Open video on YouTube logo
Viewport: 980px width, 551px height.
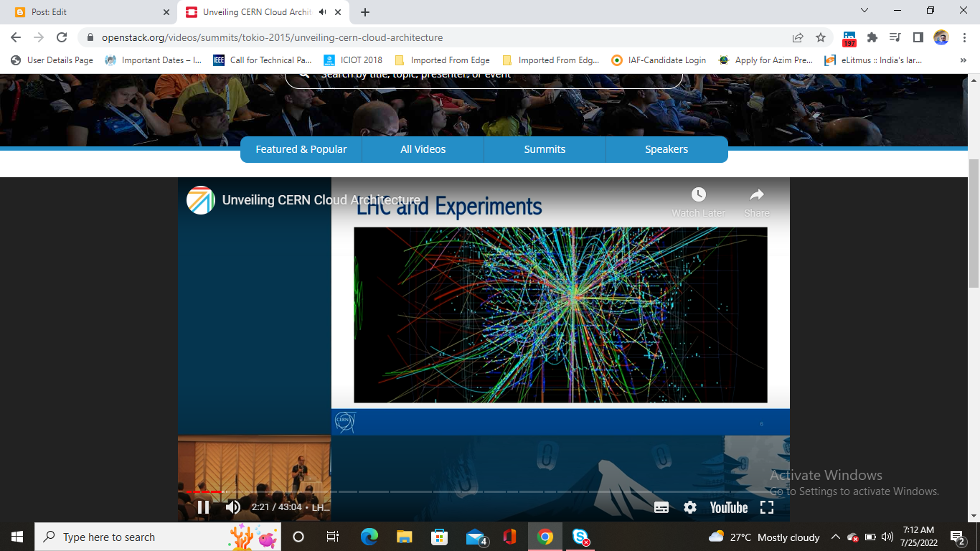click(x=729, y=507)
